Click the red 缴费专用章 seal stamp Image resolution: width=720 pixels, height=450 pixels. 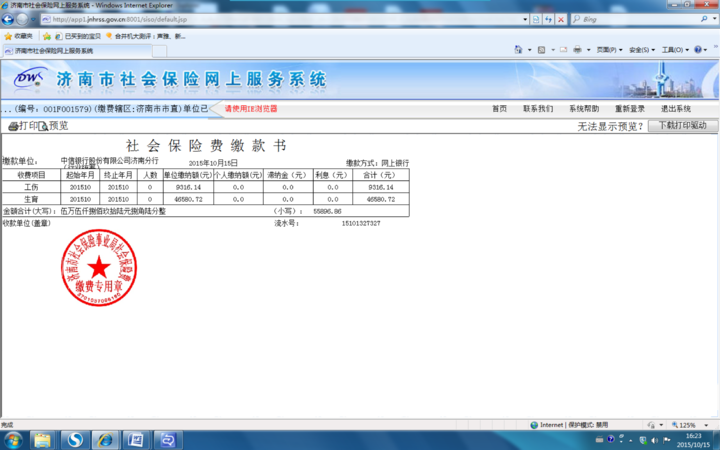pyautogui.click(x=99, y=268)
